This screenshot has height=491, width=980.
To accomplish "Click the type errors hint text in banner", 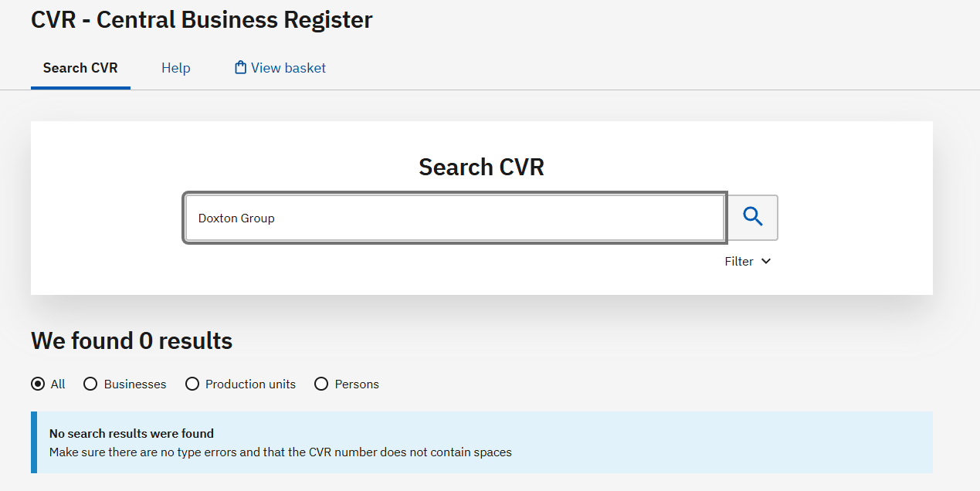I will pyautogui.click(x=280, y=452).
